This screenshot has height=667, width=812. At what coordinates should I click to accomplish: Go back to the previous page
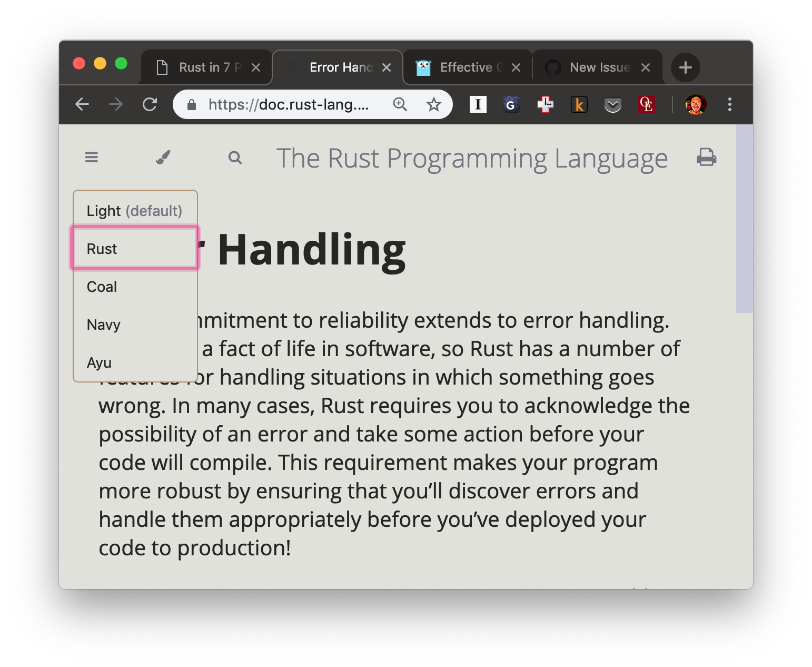pyautogui.click(x=82, y=104)
